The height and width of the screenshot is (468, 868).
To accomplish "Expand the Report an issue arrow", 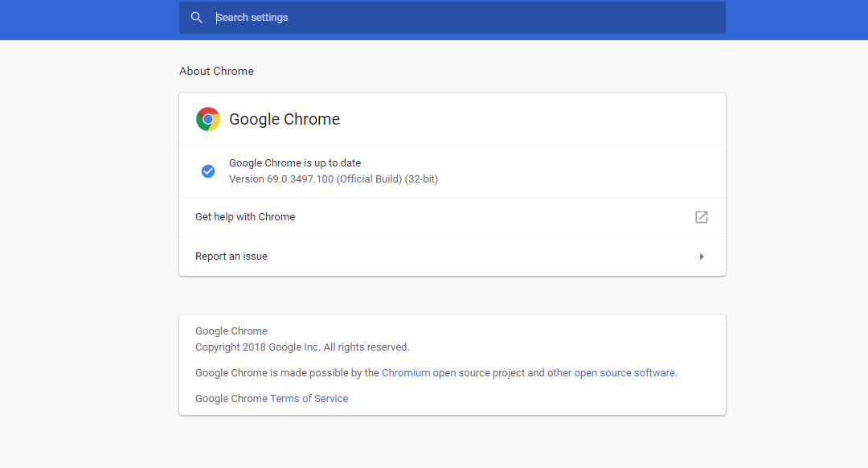I will (702, 257).
